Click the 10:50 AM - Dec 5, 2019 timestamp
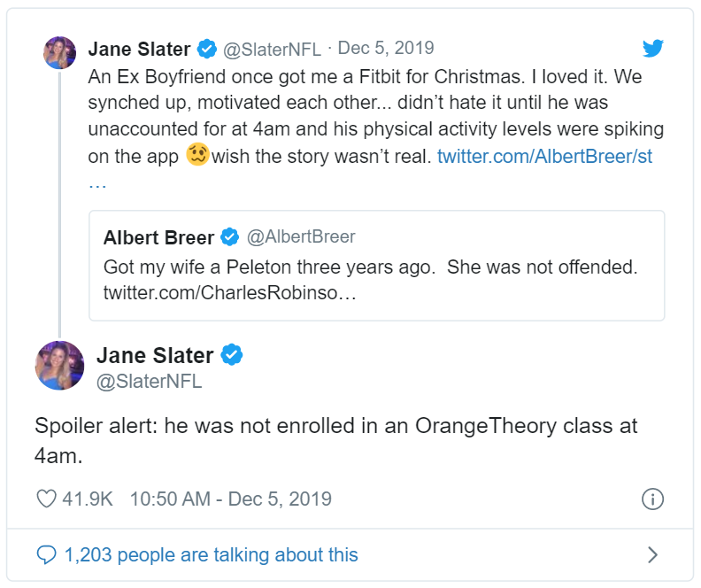This screenshot has height=588, width=701. click(x=230, y=499)
